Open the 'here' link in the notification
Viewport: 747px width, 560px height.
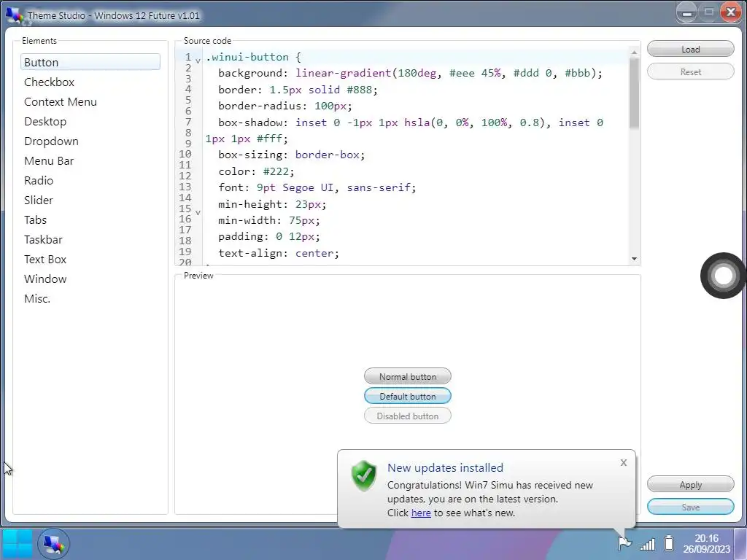(x=421, y=513)
